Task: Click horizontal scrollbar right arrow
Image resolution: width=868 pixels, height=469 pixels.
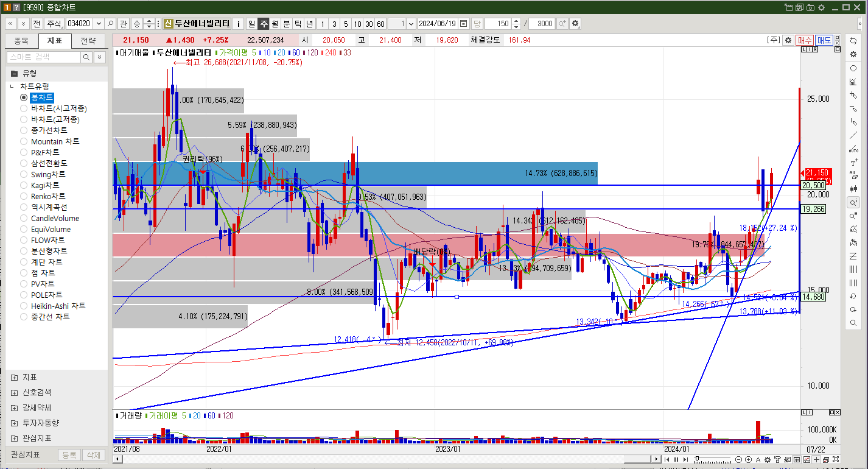Action: coord(656,459)
